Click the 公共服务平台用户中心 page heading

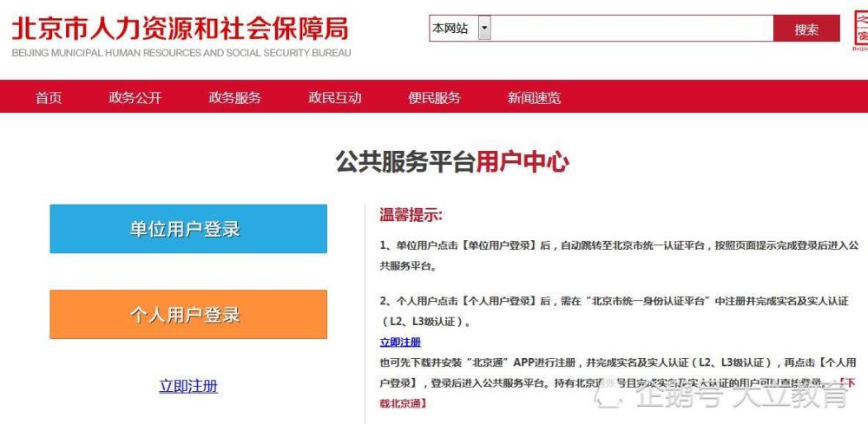pos(452,161)
